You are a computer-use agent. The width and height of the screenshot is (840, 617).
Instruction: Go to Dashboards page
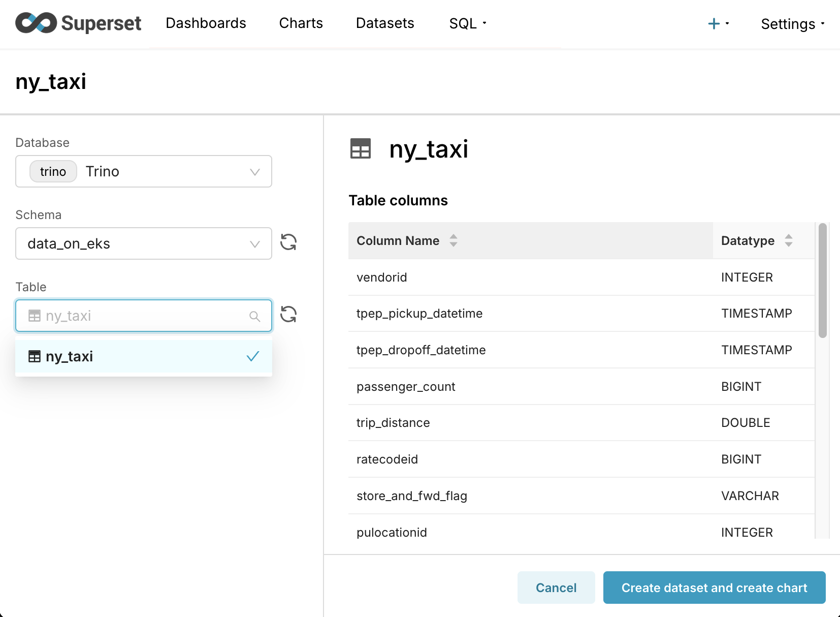click(206, 23)
